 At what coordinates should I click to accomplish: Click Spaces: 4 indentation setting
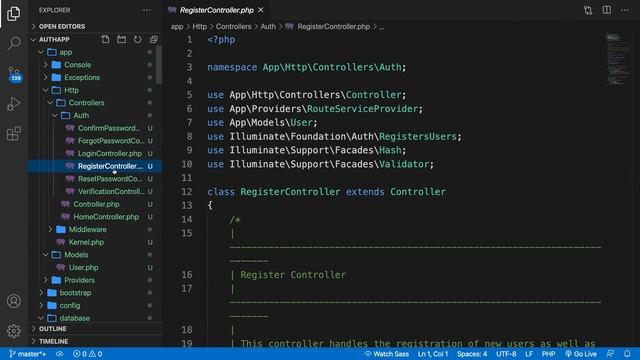coord(472,354)
